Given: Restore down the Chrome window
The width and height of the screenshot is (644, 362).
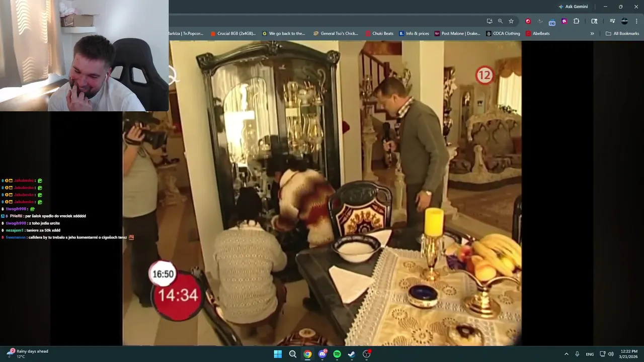Looking at the screenshot, I should (x=620, y=7).
